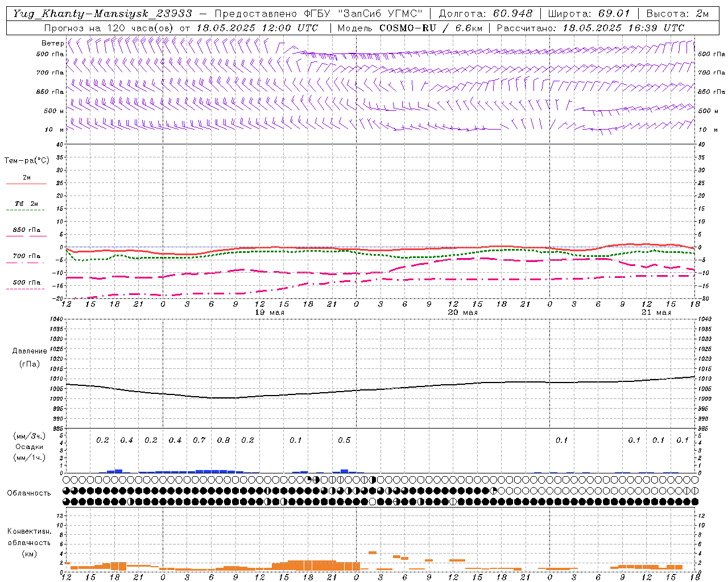Select the 0.8 precipitation amount value
This screenshot has height=582, width=728.
pyautogui.click(x=224, y=440)
